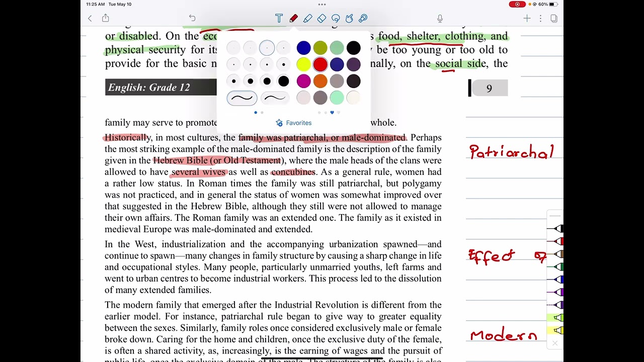Screen dimensions: 644x362
Task: Choose the magenta color swatch
Action: pos(303,81)
